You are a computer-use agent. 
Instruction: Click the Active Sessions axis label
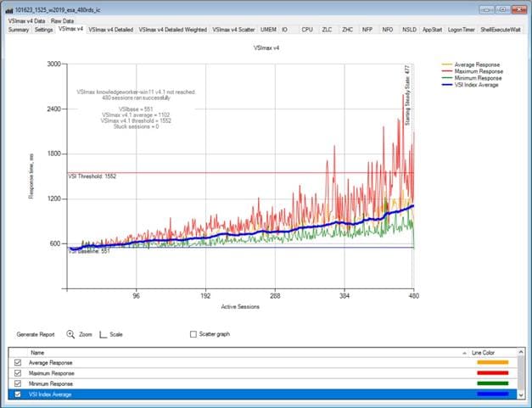240,306
